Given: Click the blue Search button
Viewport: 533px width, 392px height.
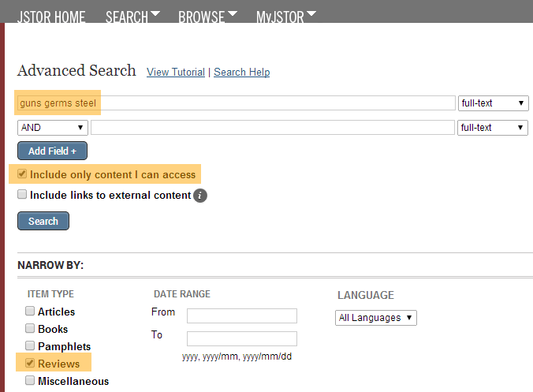Looking at the screenshot, I should pyautogui.click(x=43, y=221).
